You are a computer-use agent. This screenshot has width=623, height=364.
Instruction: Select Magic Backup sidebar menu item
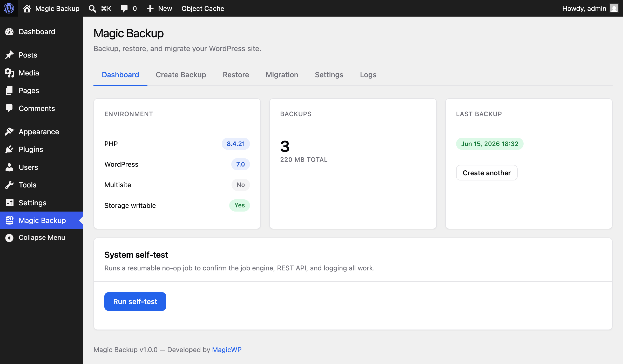tap(42, 220)
